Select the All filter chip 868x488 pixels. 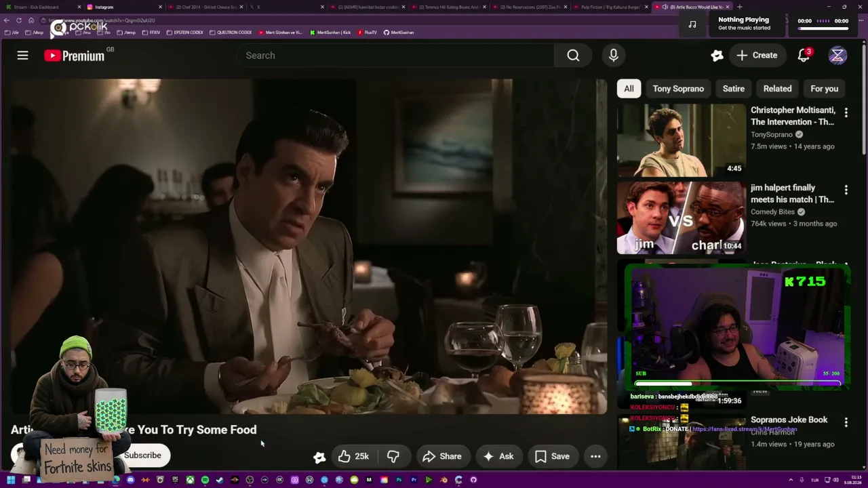[629, 89]
